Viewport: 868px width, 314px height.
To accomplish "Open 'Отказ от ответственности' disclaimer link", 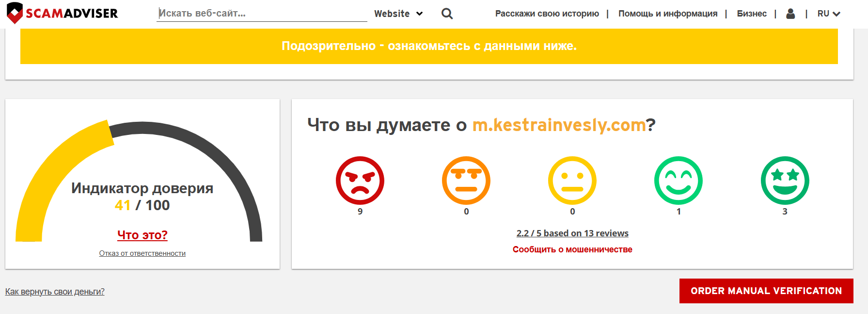I will pyautogui.click(x=142, y=253).
